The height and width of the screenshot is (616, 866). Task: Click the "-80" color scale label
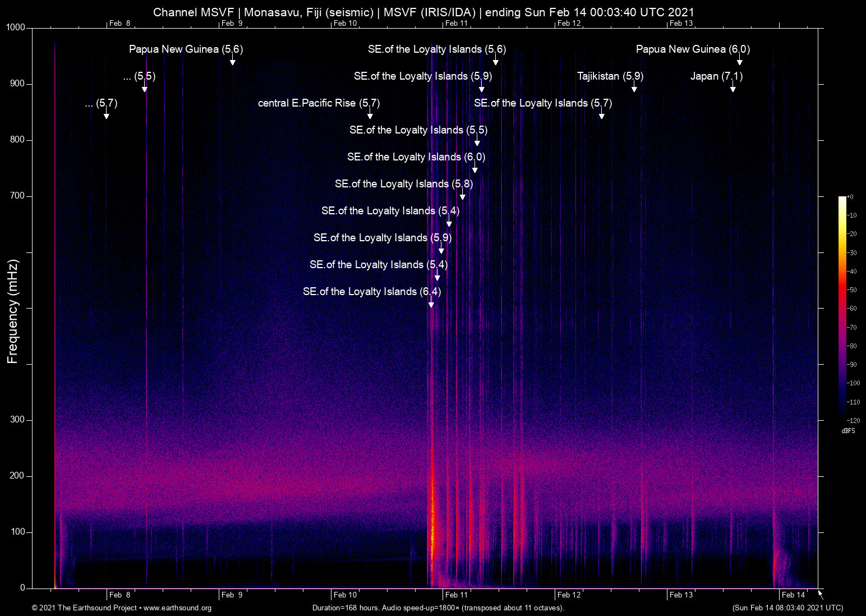point(852,346)
